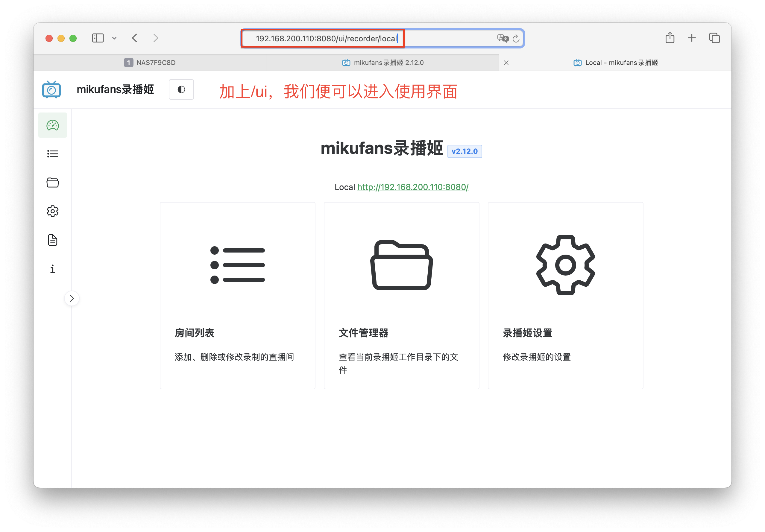Open the settings gear sidebar icon

click(53, 211)
